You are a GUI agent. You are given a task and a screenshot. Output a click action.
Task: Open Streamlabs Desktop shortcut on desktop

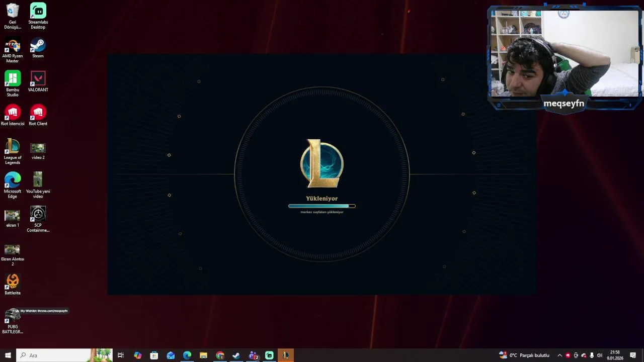click(38, 16)
